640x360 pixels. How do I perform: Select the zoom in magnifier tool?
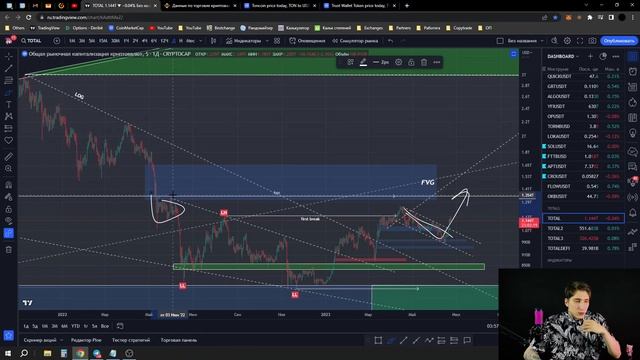point(9,169)
